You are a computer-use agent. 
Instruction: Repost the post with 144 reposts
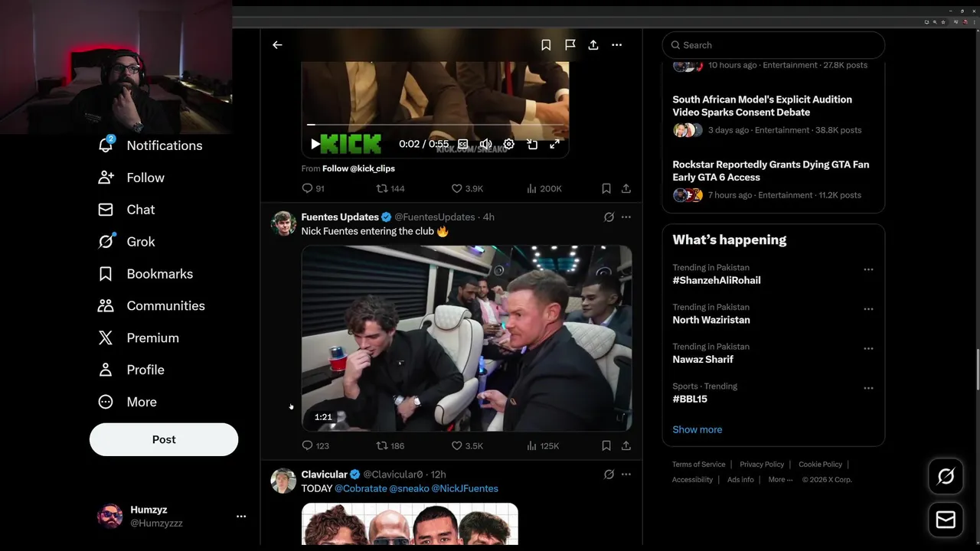coord(390,188)
